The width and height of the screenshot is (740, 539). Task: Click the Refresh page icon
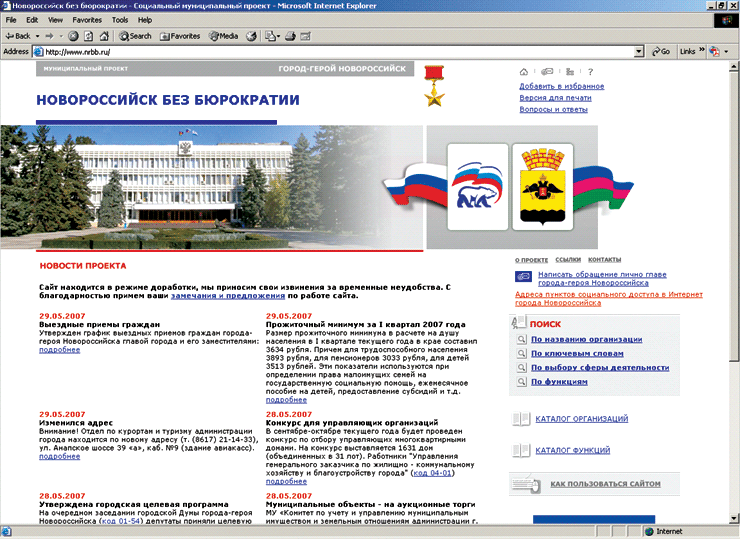[x=88, y=36]
